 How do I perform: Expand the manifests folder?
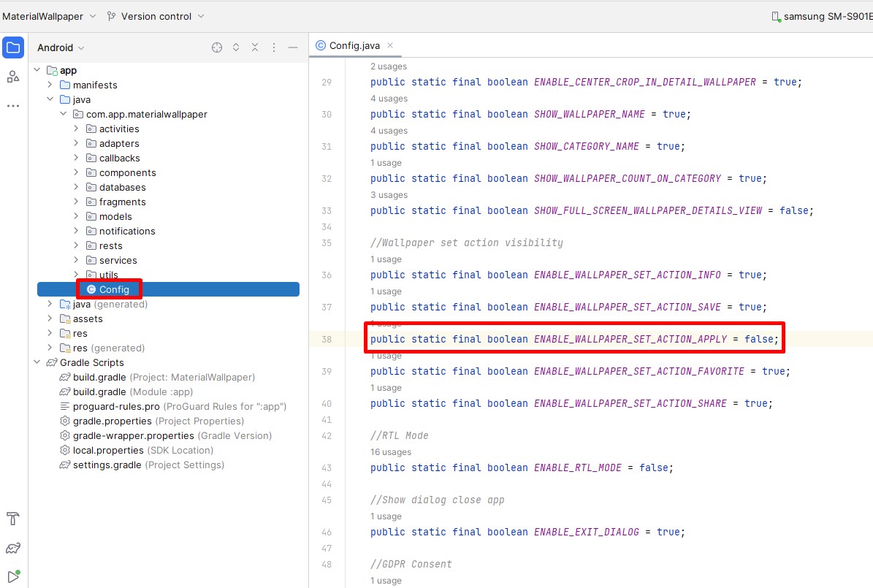click(50, 85)
